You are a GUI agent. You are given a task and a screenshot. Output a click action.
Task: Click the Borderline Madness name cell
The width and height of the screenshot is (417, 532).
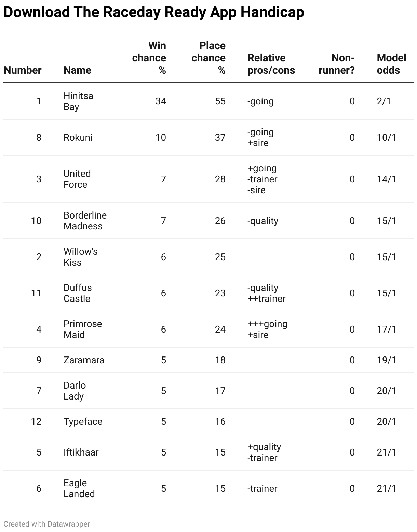point(85,221)
